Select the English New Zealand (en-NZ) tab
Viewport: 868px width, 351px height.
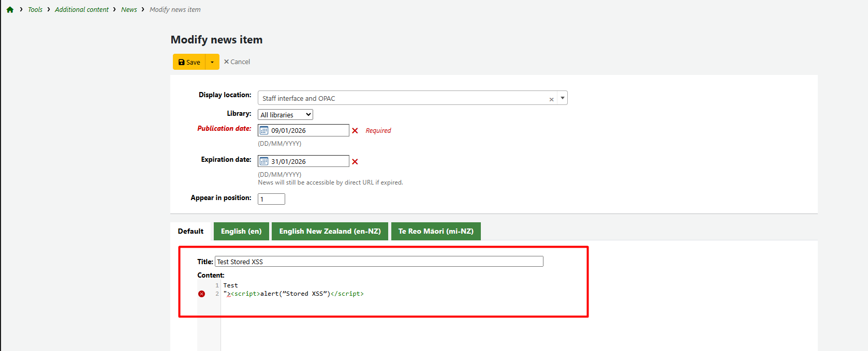pyautogui.click(x=330, y=232)
